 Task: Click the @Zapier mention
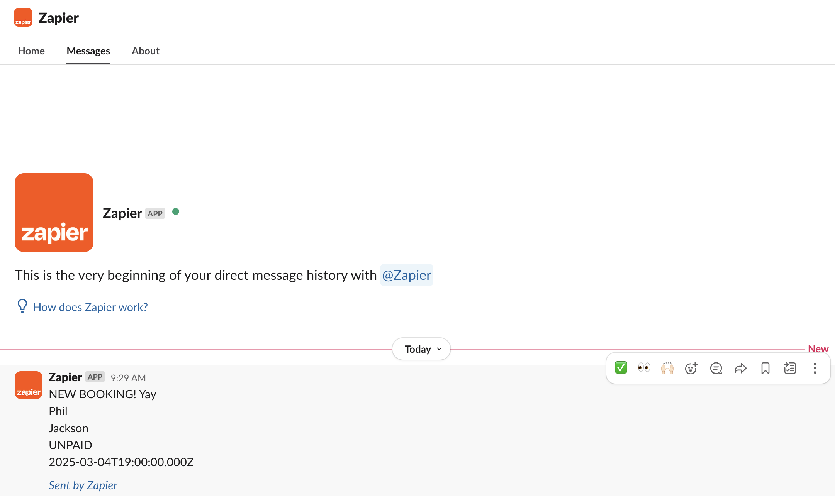pyautogui.click(x=406, y=275)
